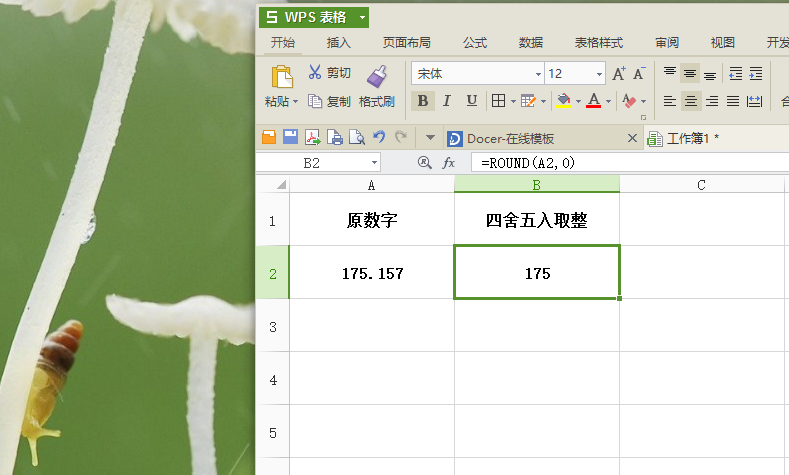Switch to the 页面布局 tab
Image resolution: width=789 pixels, height=475 pixels.
pyautogui.click(x=407, y=43)
